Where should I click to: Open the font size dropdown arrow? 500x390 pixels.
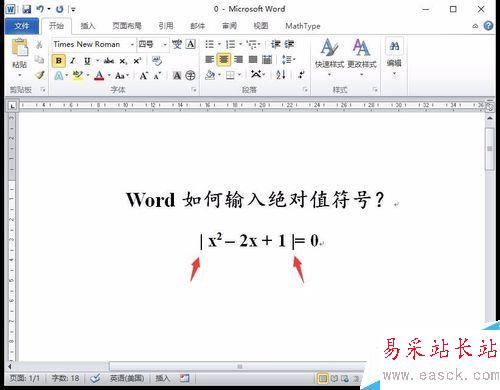point(165,44)
